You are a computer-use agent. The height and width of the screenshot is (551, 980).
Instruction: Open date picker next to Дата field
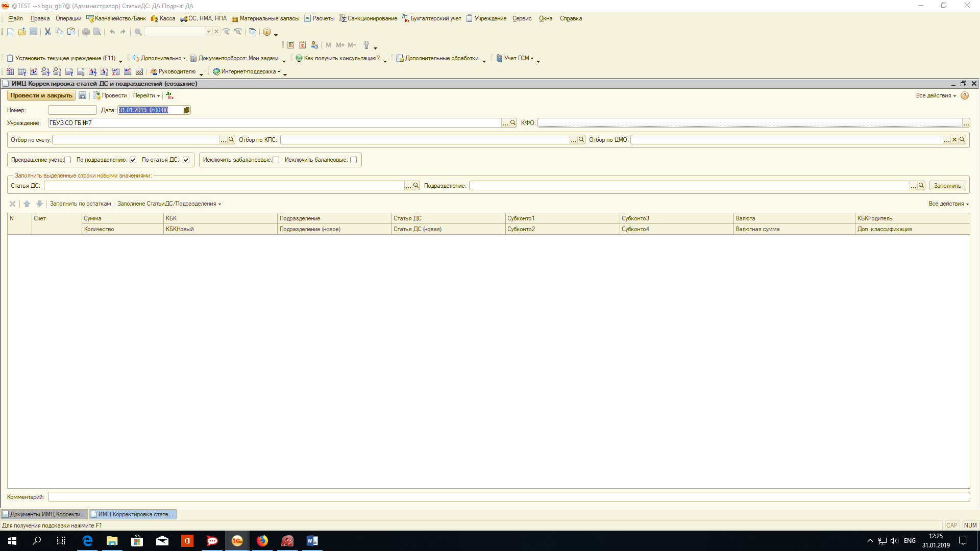187,110
